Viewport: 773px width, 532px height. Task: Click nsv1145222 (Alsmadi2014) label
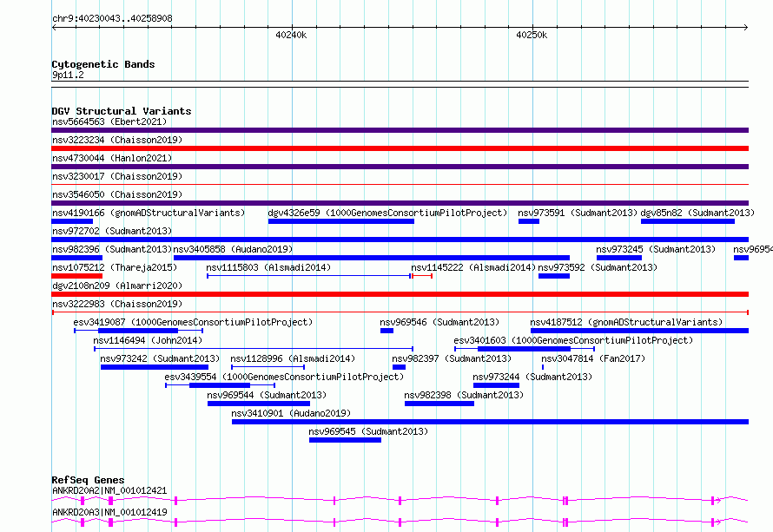[x=473, y=267]
